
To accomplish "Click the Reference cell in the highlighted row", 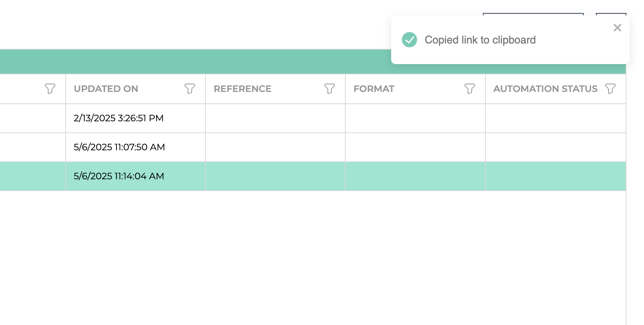I will (275, 176).
